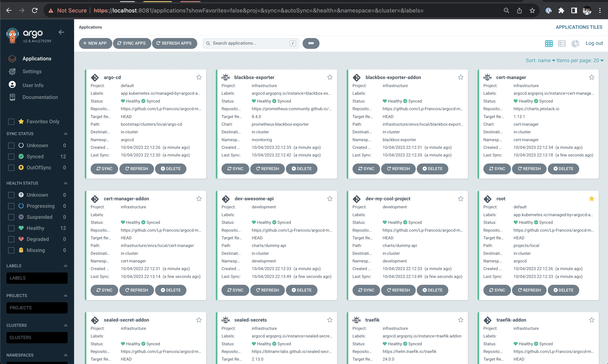Click the search applications input field
Image resolution: width=608 pixels, height=364 pixels.
[250, 43]
